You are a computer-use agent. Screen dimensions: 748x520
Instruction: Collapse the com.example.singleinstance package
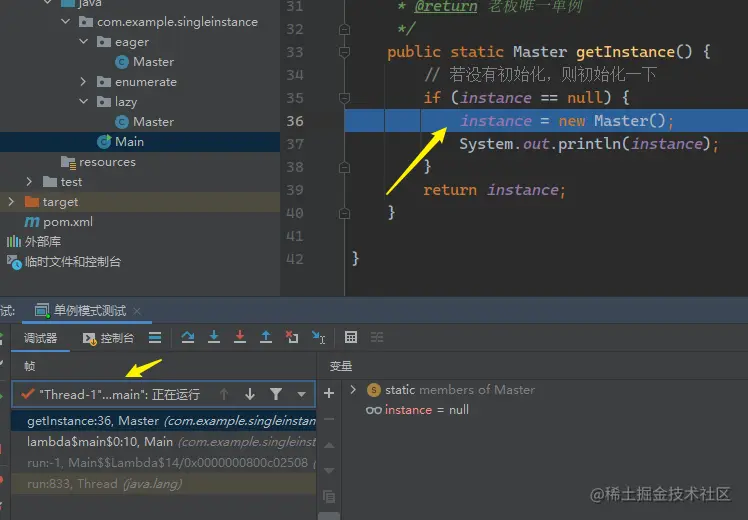coord(66,21)
